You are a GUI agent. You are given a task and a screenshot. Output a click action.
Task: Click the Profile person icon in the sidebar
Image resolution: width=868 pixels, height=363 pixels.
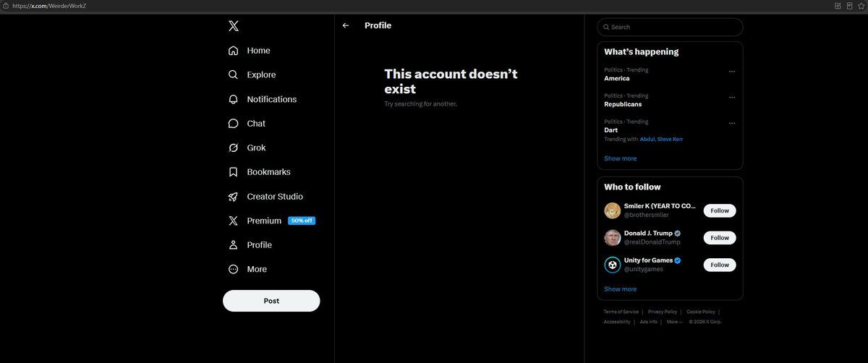pyautogui.click(x=233, y=245)
